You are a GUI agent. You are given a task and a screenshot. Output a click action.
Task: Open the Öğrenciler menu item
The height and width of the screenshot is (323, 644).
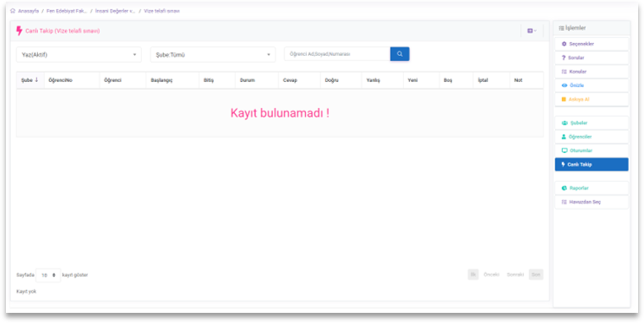coord(592,137)
